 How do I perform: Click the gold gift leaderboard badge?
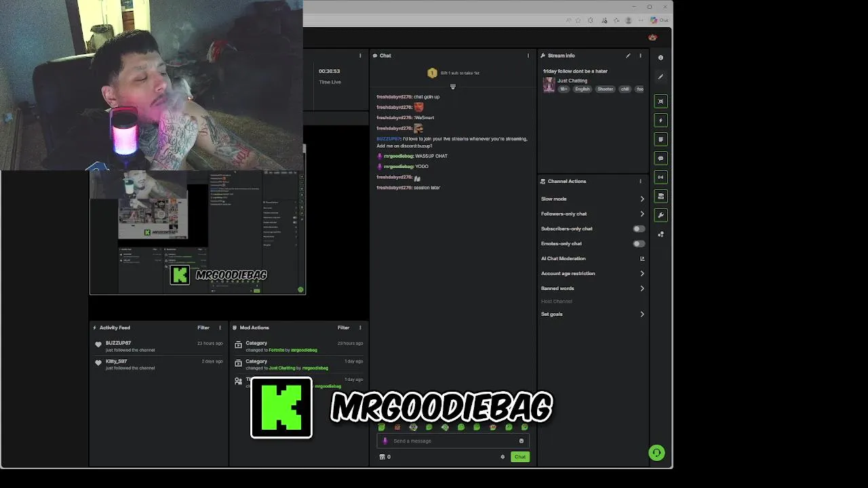click(432, 73)
